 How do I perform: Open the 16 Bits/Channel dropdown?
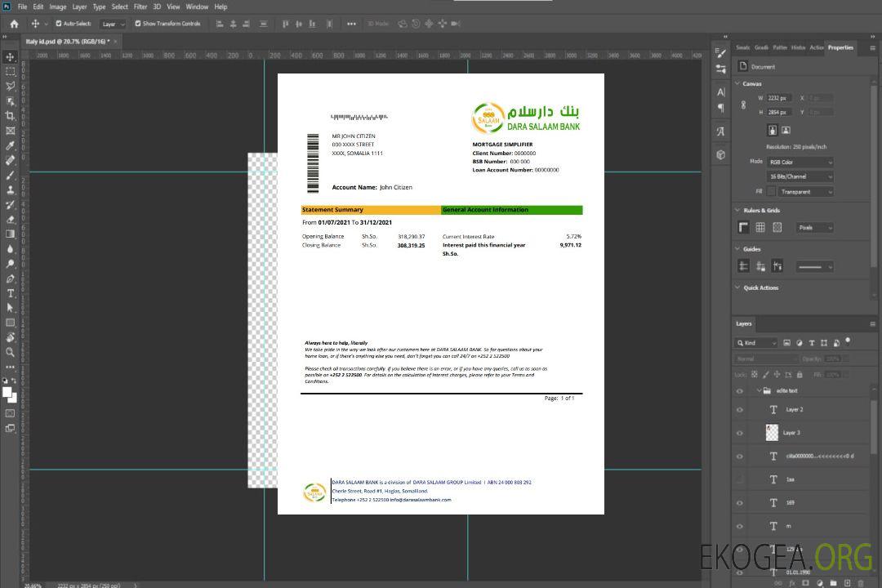800,176
